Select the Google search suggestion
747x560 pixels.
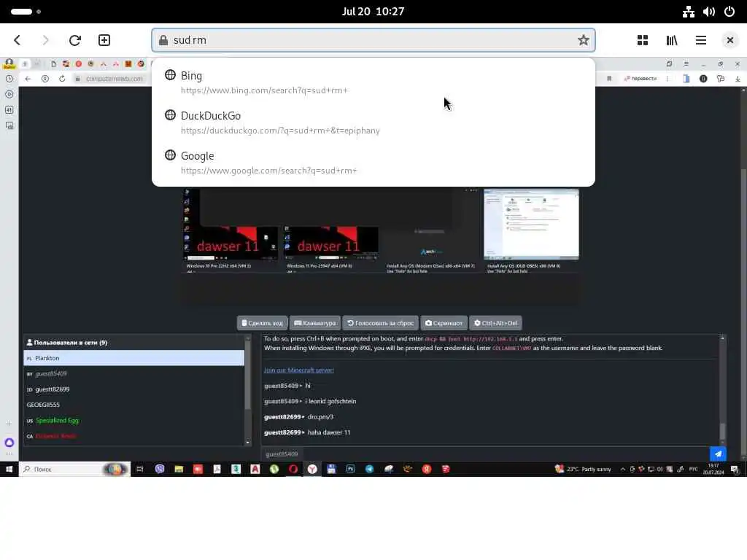(x=373, y=163)
